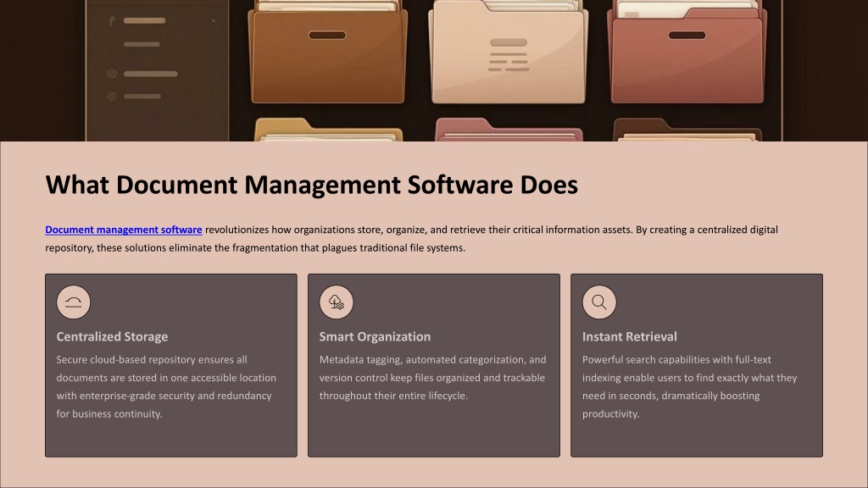
Task: Click the Instant Retrieval description paragraph
Action: point(689,386)
